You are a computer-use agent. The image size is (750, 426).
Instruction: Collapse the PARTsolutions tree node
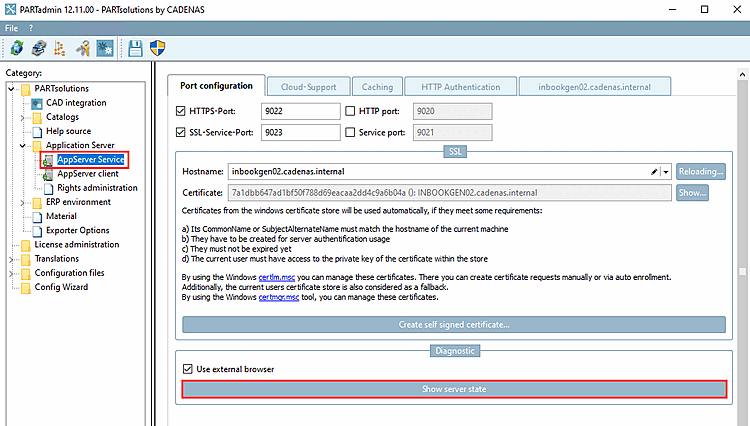point(11,89)
